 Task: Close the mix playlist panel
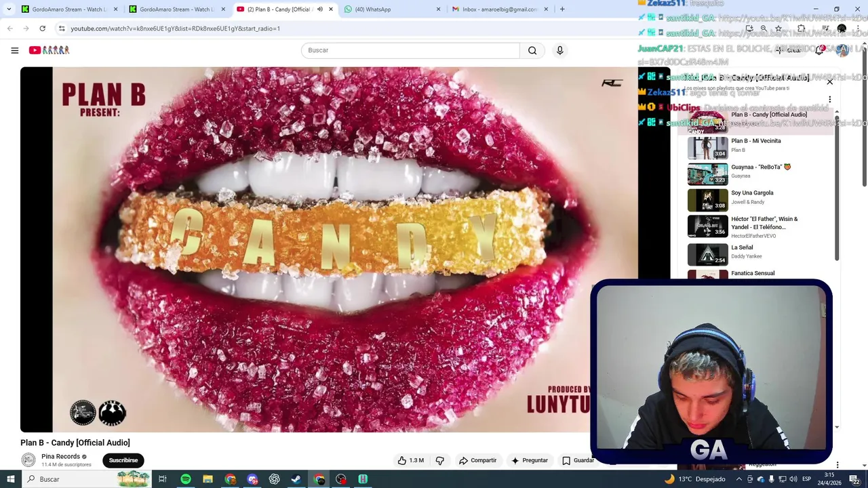tap(829, 81)
